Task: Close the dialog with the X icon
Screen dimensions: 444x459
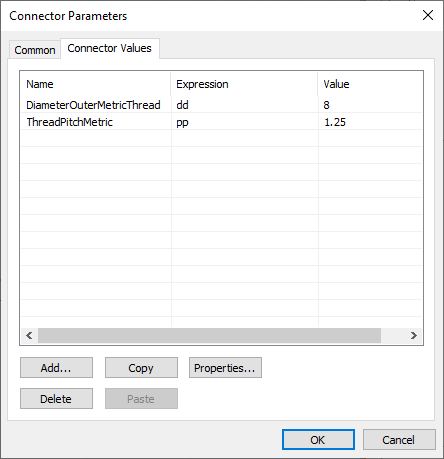Action: tap(428, 15)
